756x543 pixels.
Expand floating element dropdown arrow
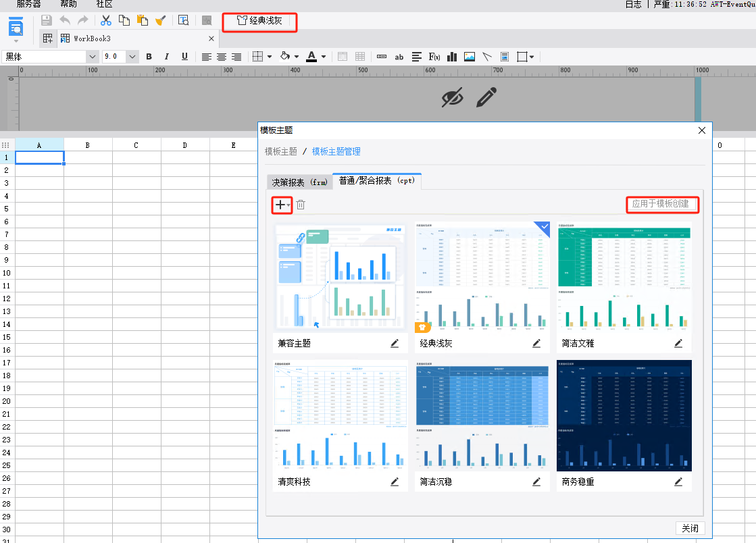click(531, 57)
